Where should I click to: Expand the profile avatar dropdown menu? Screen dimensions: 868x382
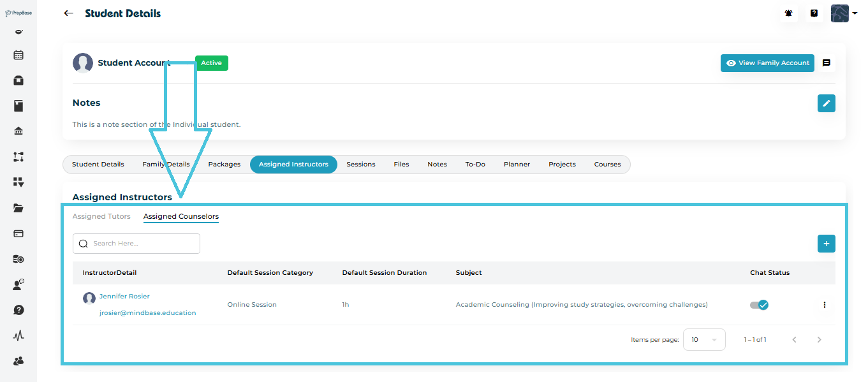(844, 13)
